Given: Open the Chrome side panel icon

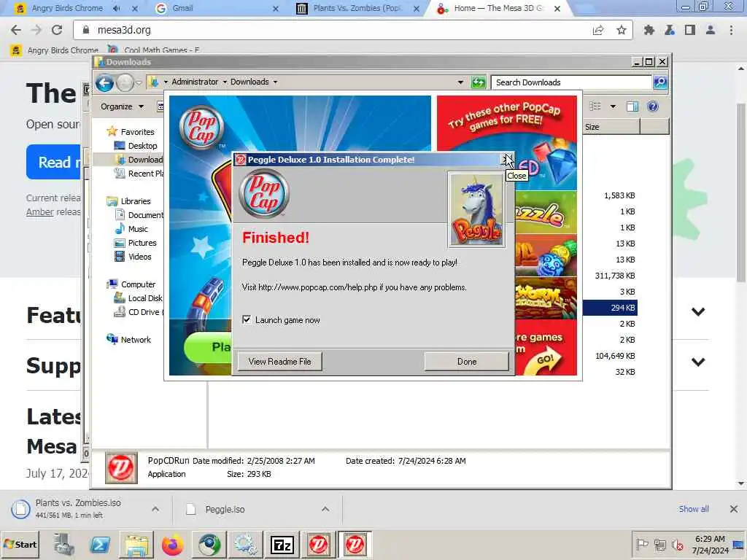Looking at the screenshot, I should 689,30.
